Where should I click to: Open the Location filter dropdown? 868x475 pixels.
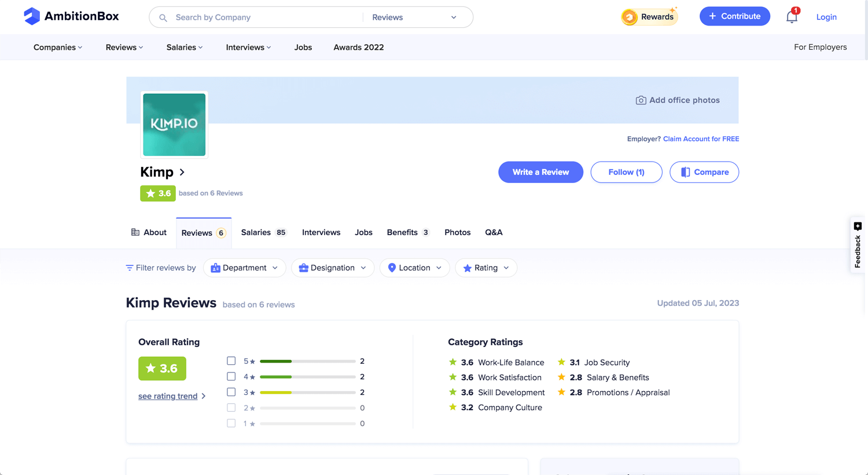(x=415, y=268)
